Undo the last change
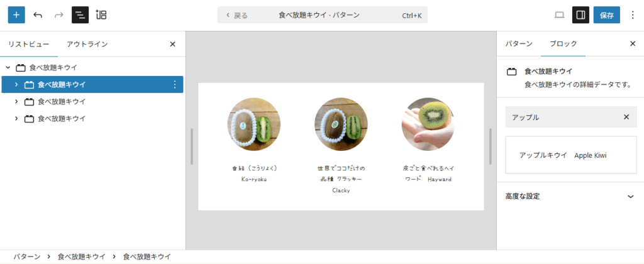644x264 pixels. point(38,15)
